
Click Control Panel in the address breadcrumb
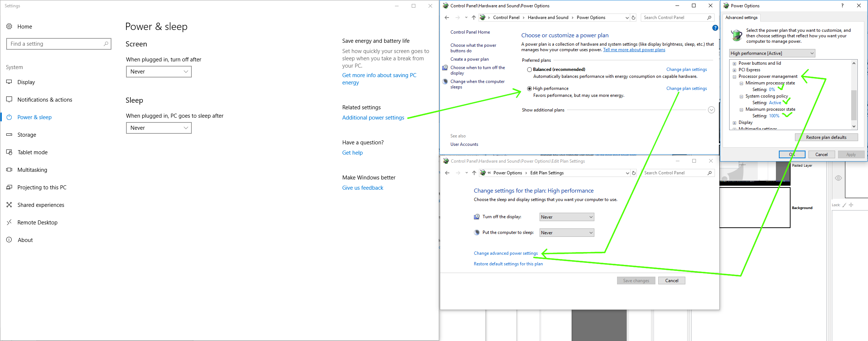pos(506,18)
